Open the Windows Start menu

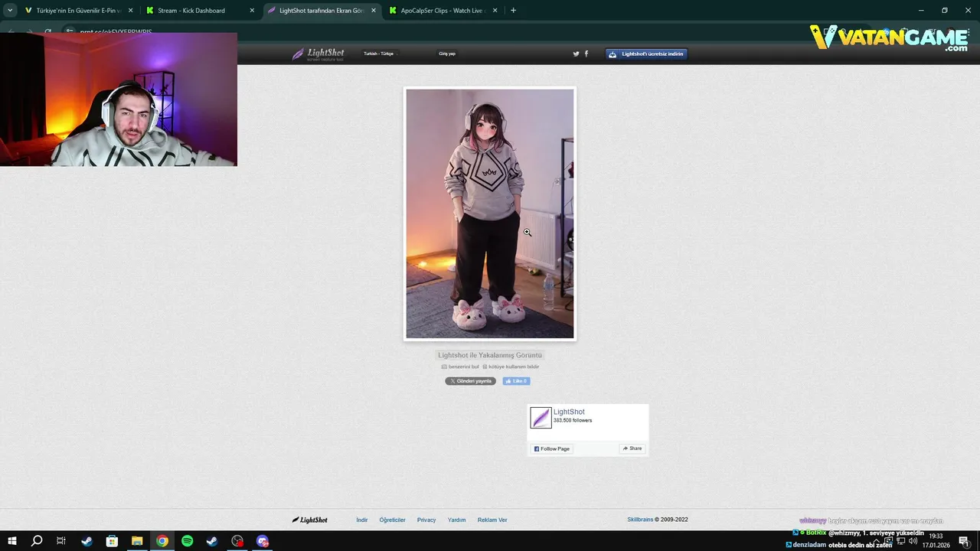click(x=11, y=541)
